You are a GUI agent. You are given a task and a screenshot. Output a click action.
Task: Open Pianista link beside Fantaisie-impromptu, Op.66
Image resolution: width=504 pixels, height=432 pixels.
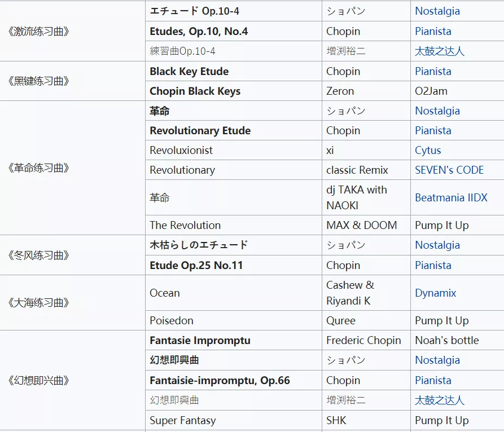pyautogui.click(x=433, y=380)
